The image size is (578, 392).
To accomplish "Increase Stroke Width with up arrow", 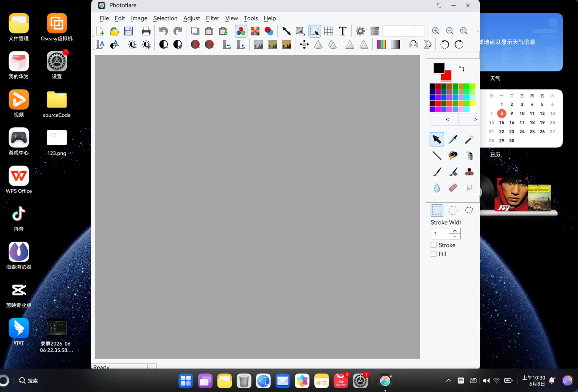I will 455,231.
